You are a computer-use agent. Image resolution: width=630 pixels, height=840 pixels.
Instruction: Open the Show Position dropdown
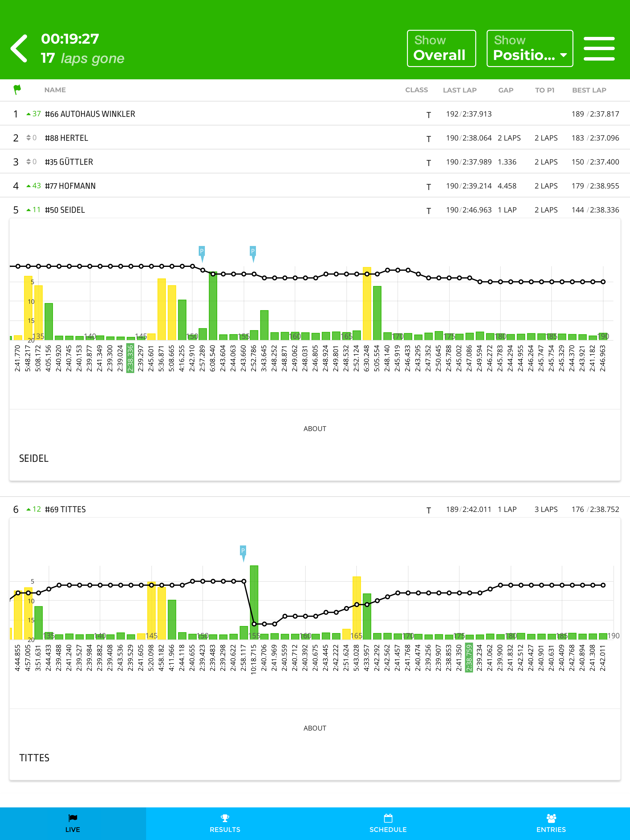click(x=530, y=49)
